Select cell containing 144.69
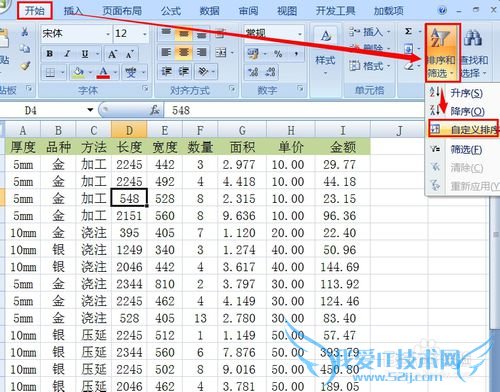The height and width of the screenshot is (392, 500). 343,267
